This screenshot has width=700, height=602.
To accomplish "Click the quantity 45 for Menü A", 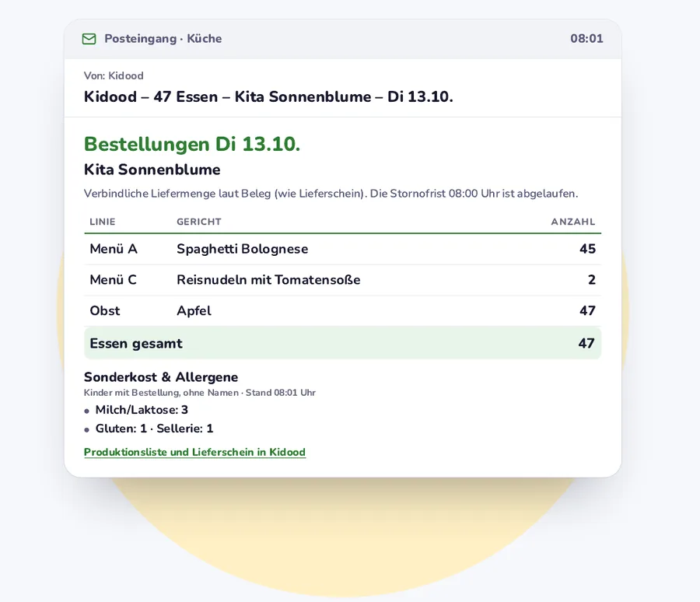I will [x=587, y=249].
